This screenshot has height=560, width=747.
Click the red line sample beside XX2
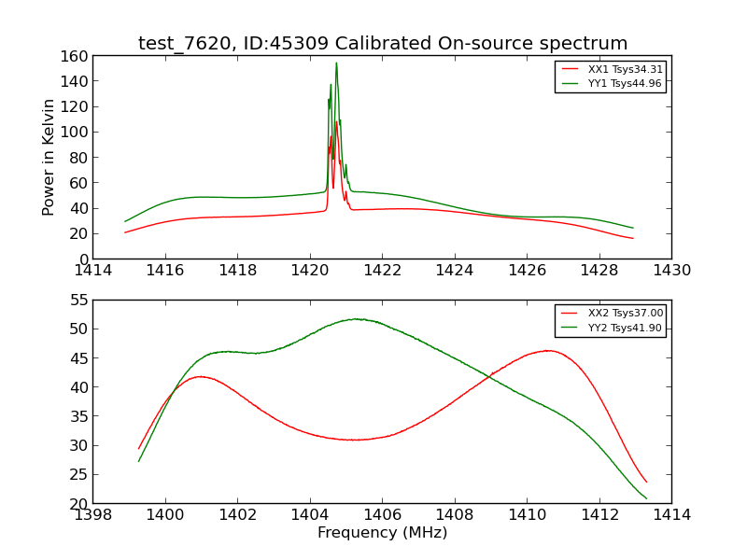tap(570, 313)
